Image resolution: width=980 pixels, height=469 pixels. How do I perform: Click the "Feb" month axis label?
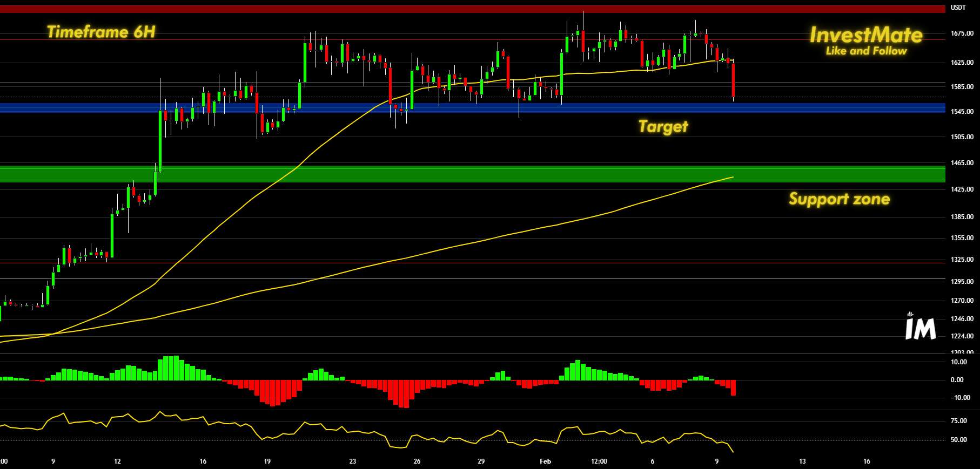point(546,461)
